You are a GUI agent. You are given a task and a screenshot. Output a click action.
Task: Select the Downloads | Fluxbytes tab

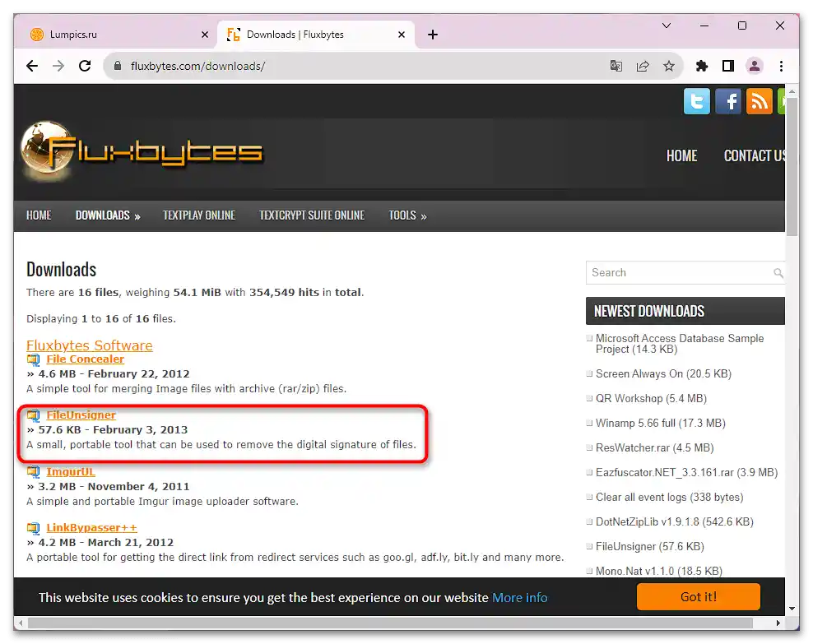315,35
